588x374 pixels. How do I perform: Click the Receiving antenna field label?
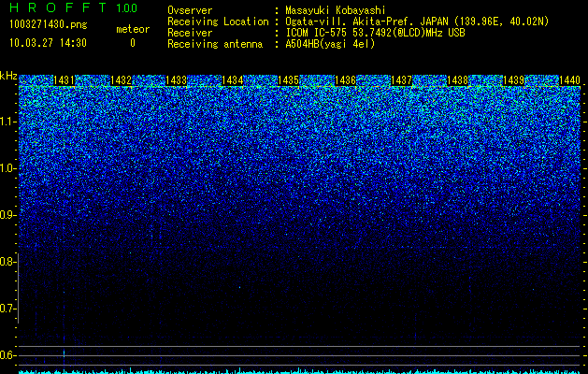[215, 44]
